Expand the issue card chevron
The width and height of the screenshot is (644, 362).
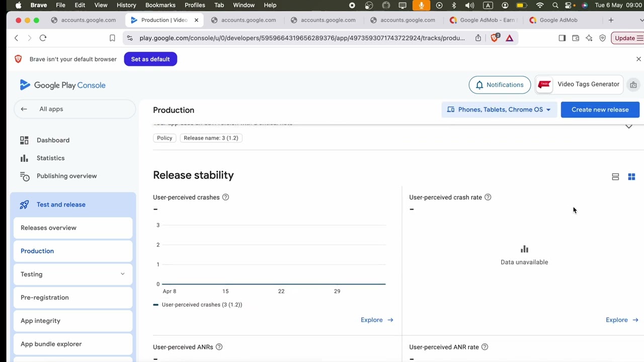point(629,126)
